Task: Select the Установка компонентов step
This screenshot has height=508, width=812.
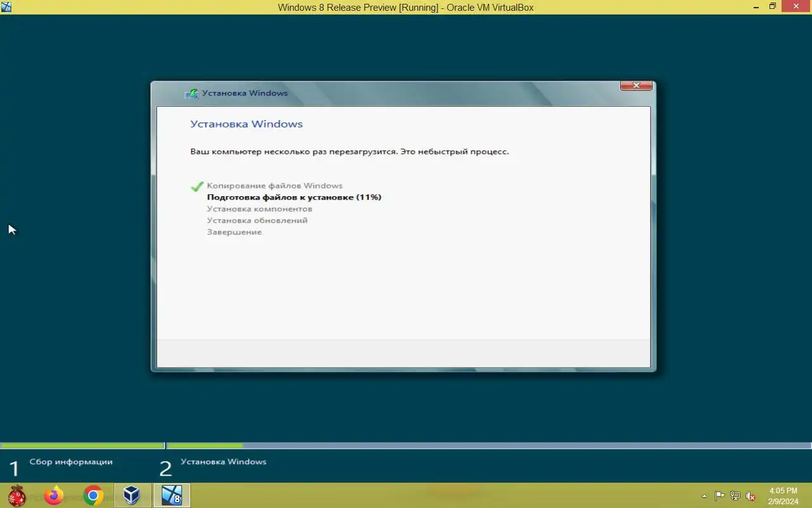Action: tap(259, 208)
